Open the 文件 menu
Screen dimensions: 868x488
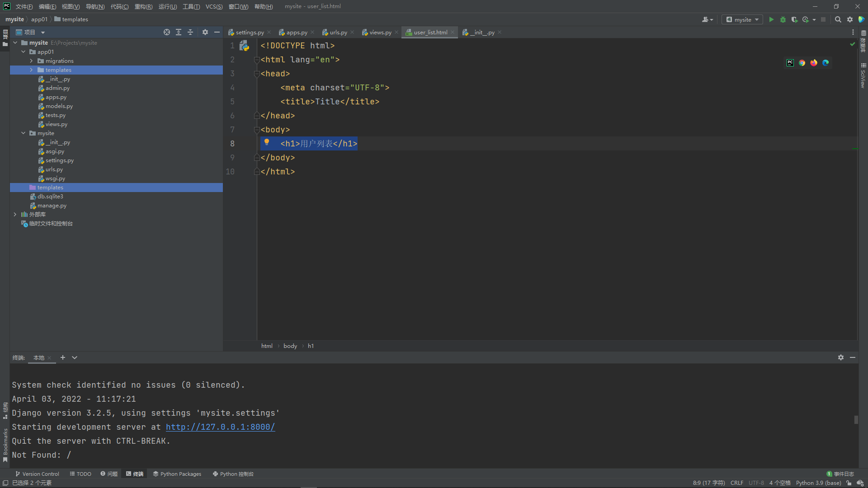coord(24,6)
